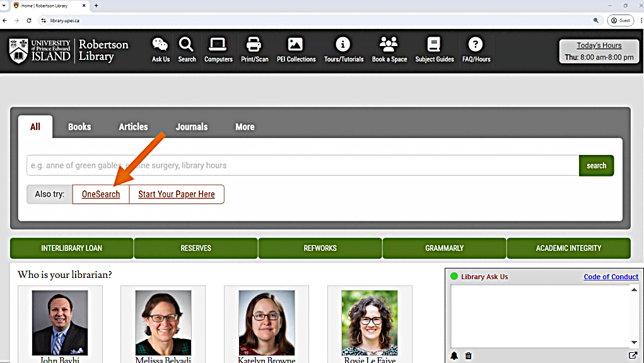Image resolution: width=644 pixels, height=363 pixels.
Task: Click the chat scrollbar up arrow
Action: coord(634,289)
